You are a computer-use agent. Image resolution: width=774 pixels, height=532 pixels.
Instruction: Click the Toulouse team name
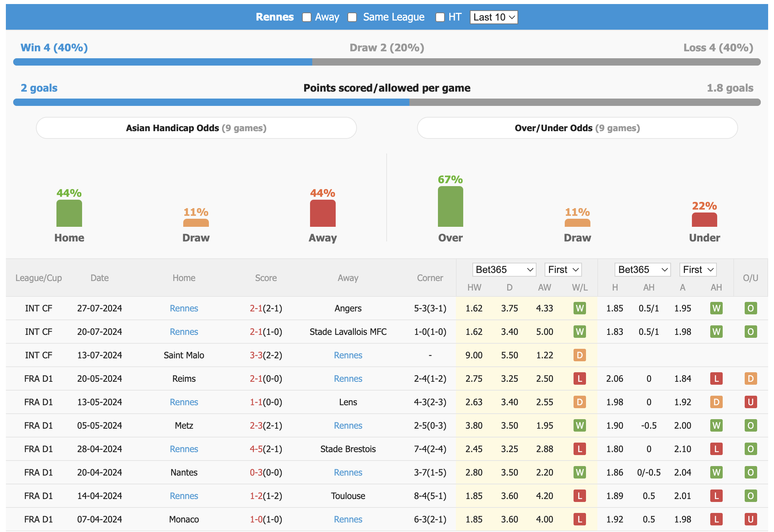point(348,496)
